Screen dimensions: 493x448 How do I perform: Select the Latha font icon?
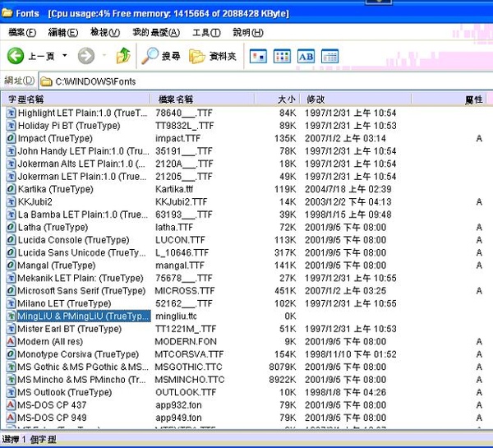11,227
